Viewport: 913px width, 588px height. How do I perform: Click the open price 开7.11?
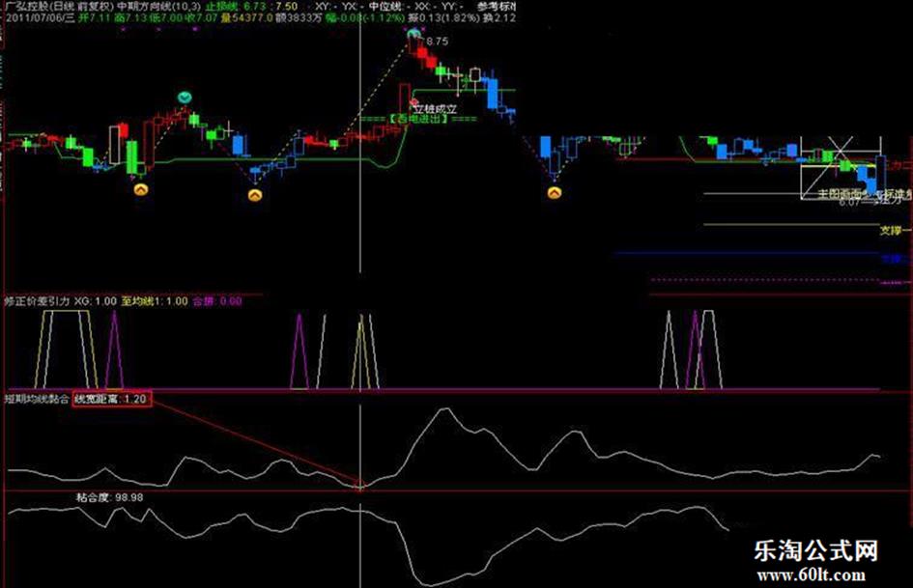[x=96, y=17]
